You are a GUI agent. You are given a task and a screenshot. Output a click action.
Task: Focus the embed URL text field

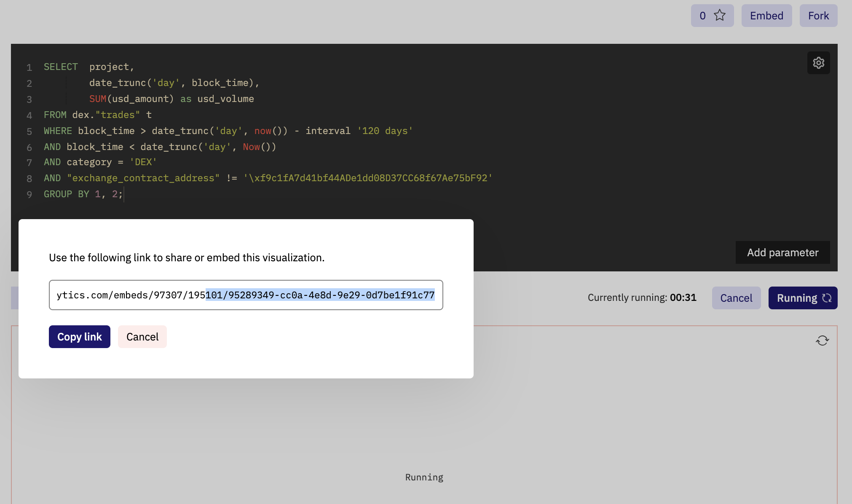(x=246, y=295)
